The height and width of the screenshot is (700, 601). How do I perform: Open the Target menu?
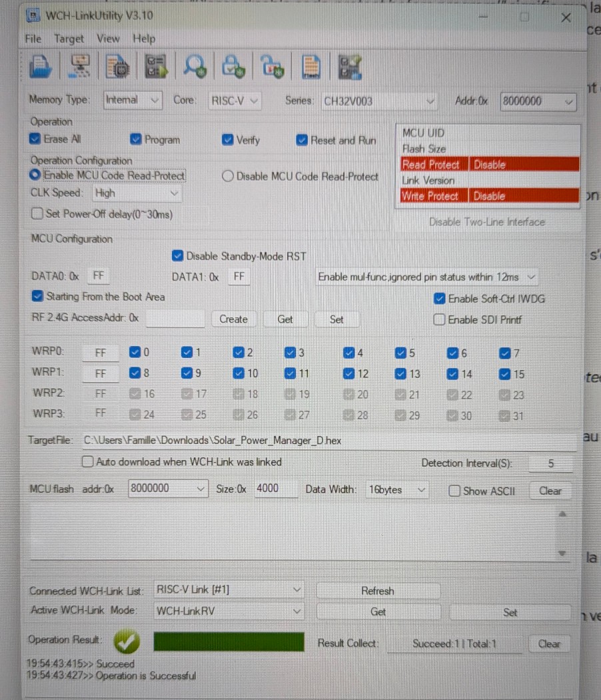click(69, 39)
